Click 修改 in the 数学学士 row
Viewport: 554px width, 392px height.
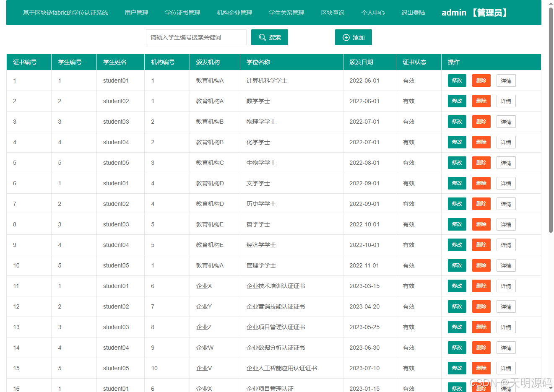tap(457, 101)
